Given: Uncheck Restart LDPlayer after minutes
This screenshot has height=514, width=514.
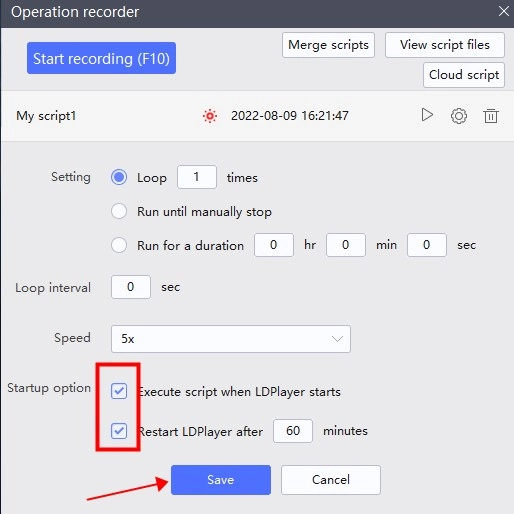Looking at the screenshot, I should tap(119, 431).
